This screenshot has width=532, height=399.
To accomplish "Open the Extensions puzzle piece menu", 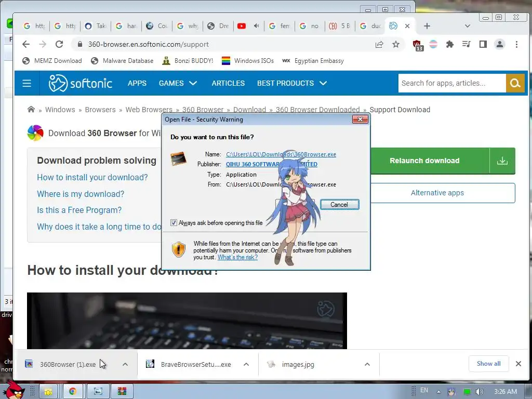I will click(450, 44).
